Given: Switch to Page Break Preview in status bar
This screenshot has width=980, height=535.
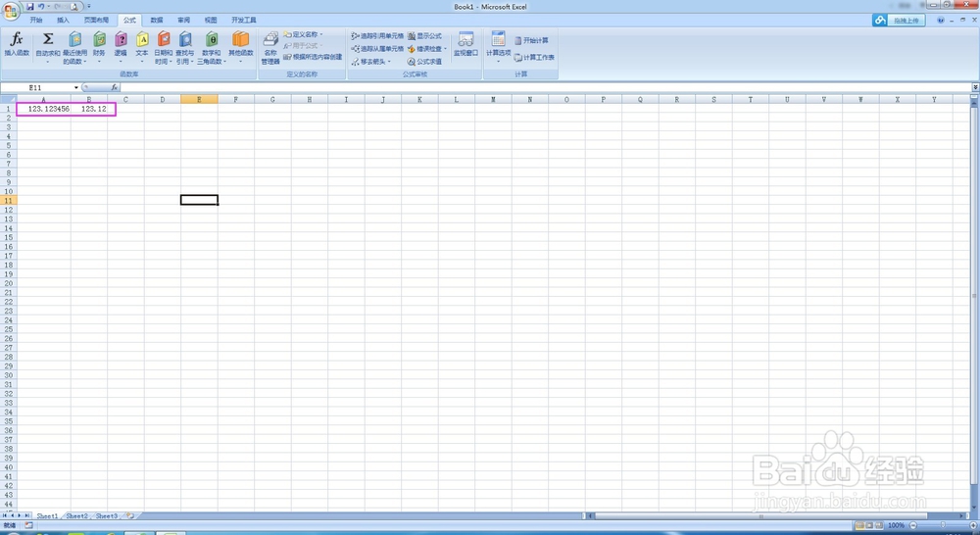Looking at the screenshot, I should (878, 525).
